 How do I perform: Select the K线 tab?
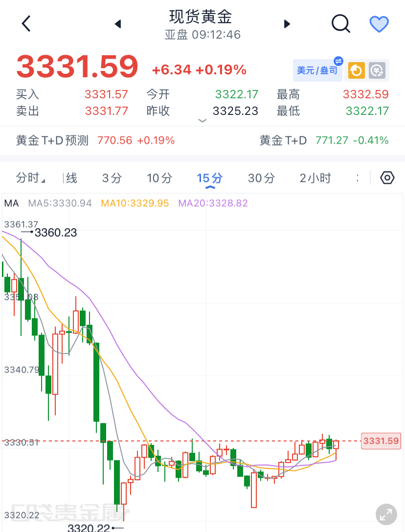(x=70, y=178)
